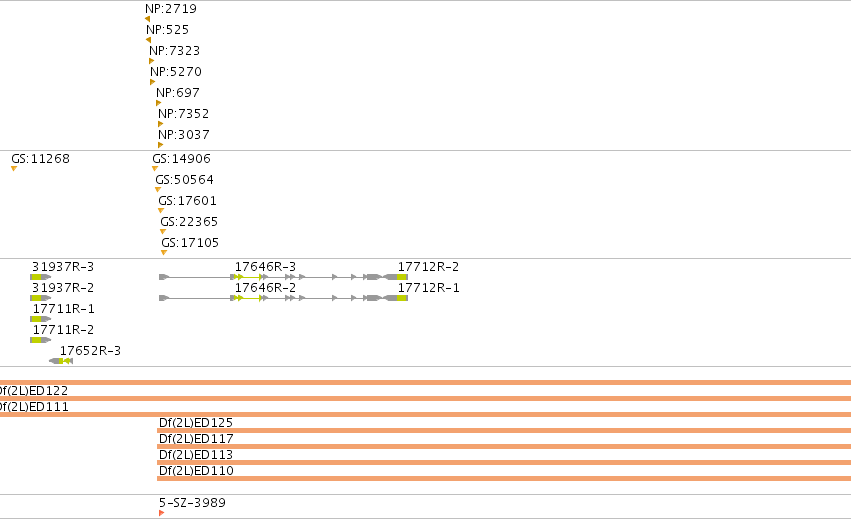Open the 17652R-3 label
The image size is (851, 519).
pyautogui.click(x=90, y=351)
